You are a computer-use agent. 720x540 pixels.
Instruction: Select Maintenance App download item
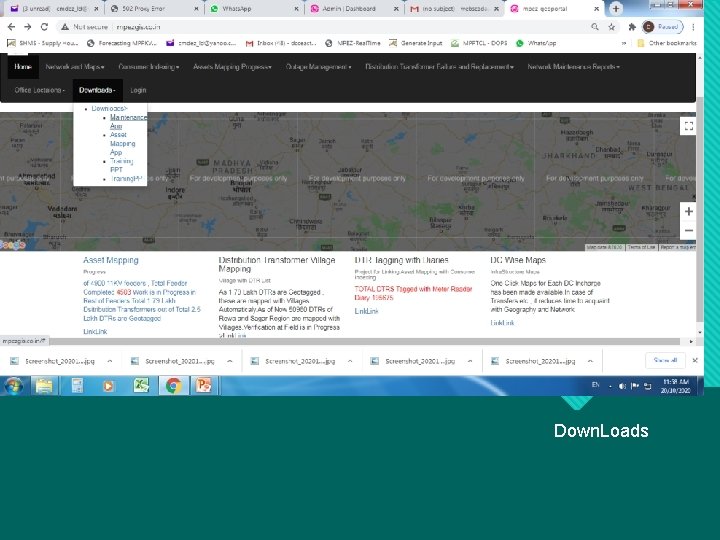pos(128,121)
